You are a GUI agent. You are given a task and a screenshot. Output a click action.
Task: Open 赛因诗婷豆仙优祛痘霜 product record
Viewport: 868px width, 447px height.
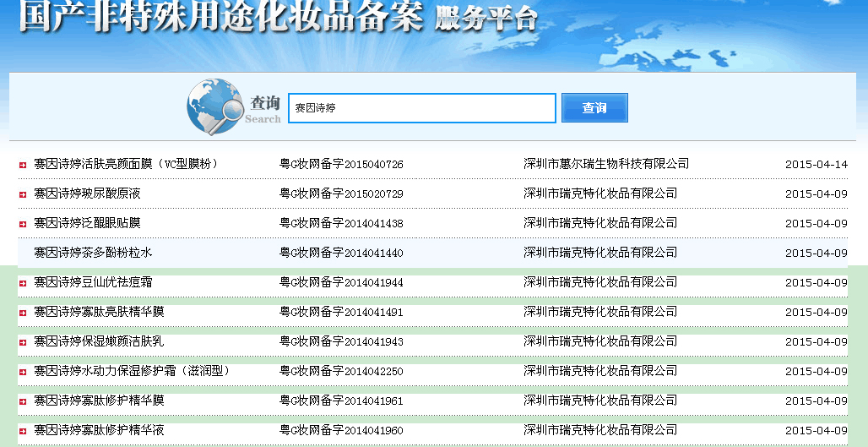(93, 282)
